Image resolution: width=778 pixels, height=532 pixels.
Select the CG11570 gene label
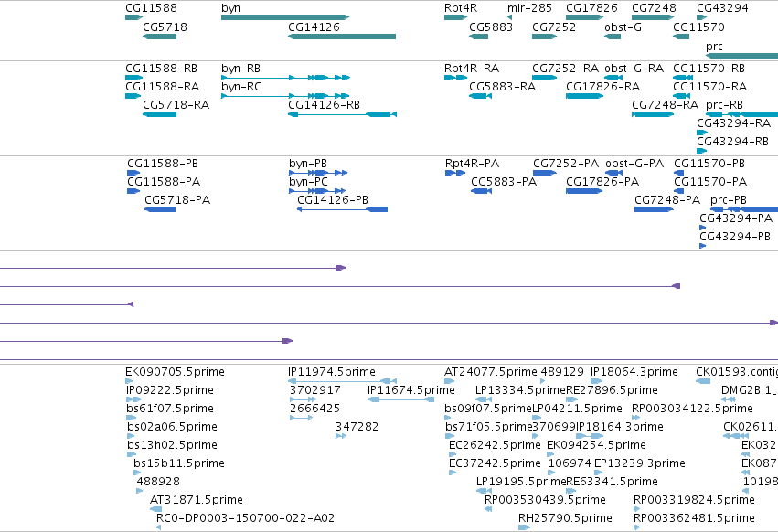pos(698,27)
